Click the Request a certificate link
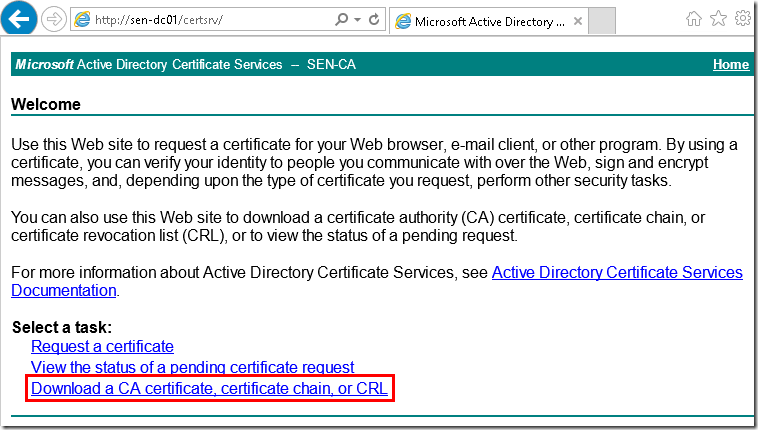Image resolution: width=758 pixels, height=430 pixels. coord(102,346)
